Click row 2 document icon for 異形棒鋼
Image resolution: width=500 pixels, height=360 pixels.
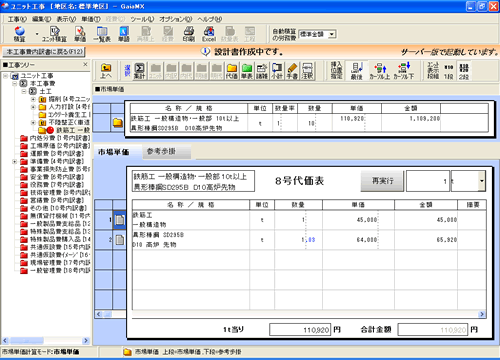click(x=120, y=240)
